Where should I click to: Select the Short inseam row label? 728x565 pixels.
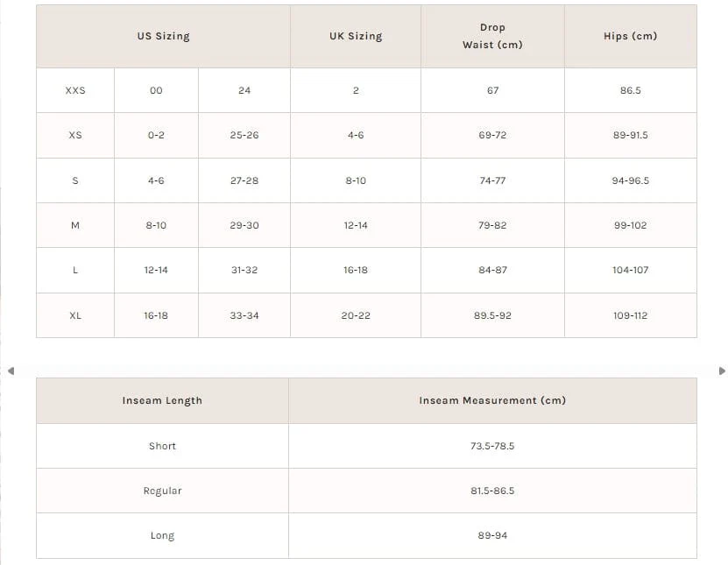tap(162, 446)
